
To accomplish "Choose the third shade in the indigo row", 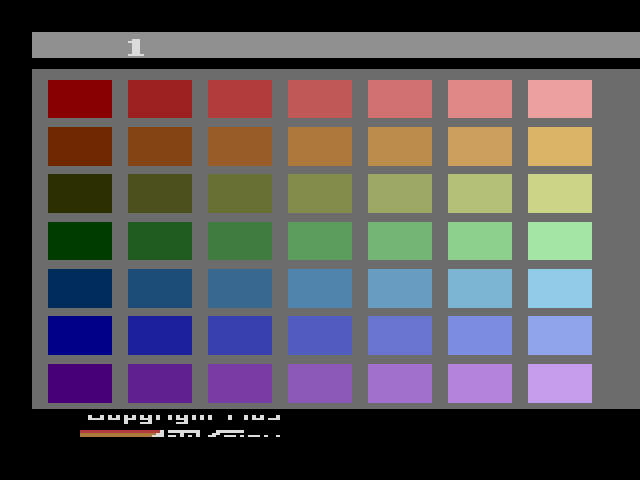I will point(240,336).
